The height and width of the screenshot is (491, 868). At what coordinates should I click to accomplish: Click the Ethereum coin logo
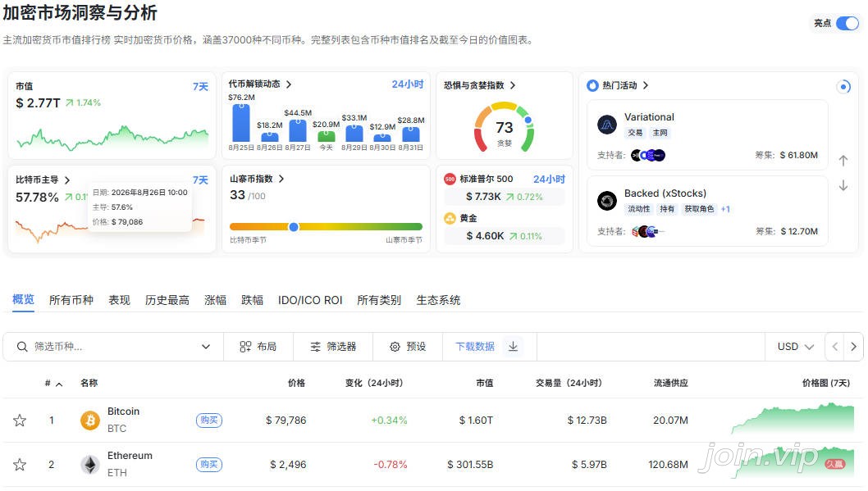tap(90, 465)
